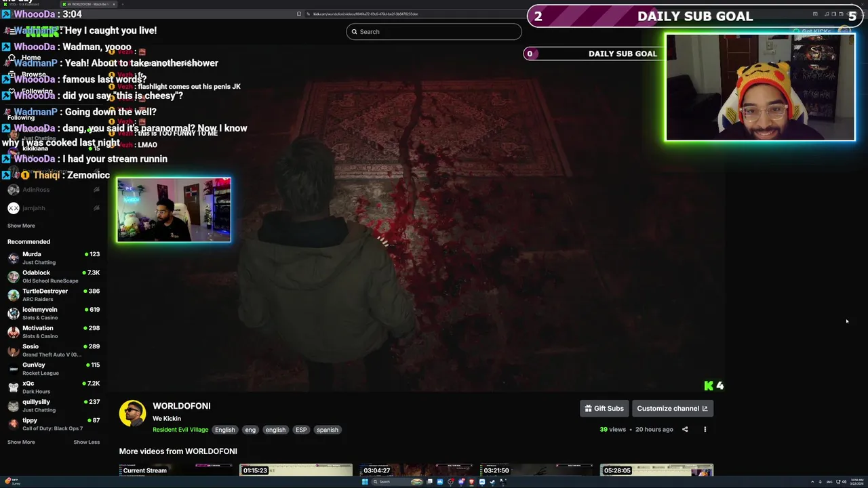Open WORLDOFONI channel name link
This screenshot has height=488, width=868.
tap(181, 405)
